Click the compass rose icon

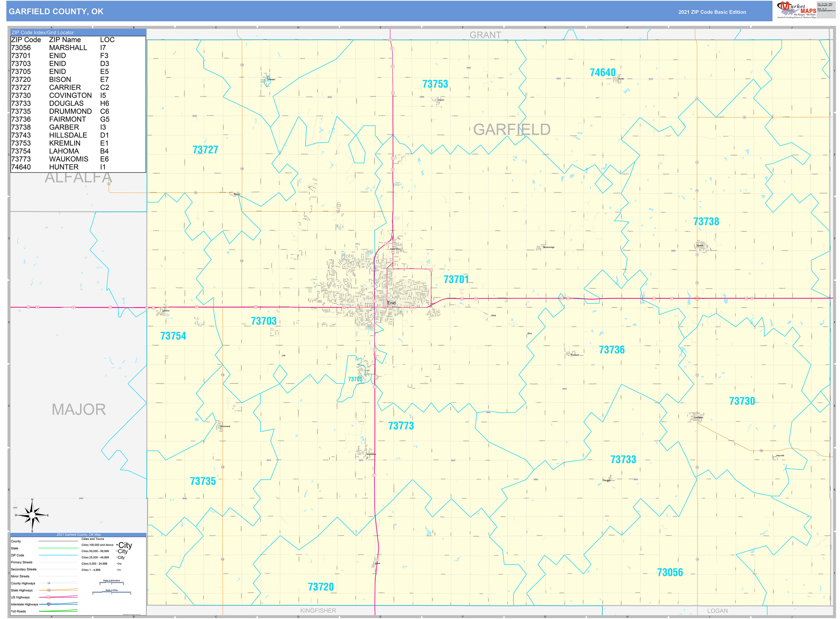(32, 516)
